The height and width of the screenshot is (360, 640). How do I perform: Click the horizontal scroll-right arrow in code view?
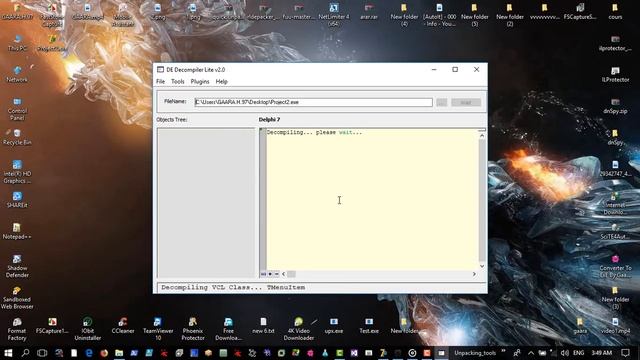[474, 274]
